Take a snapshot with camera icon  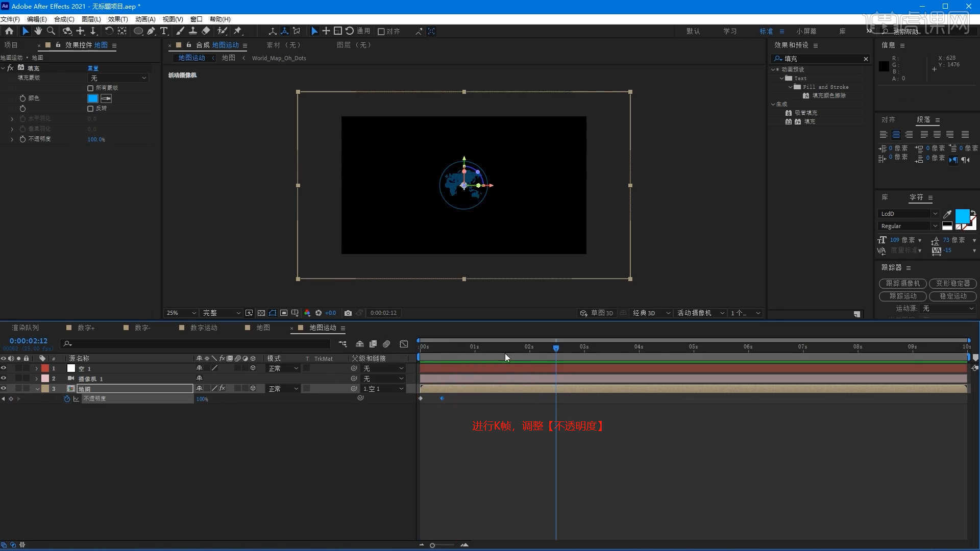[348, 313]
